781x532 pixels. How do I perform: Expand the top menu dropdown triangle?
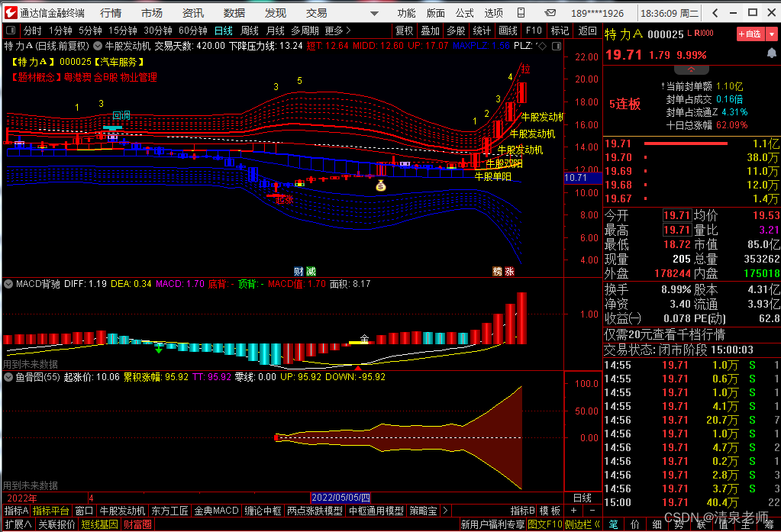(375, 14)
